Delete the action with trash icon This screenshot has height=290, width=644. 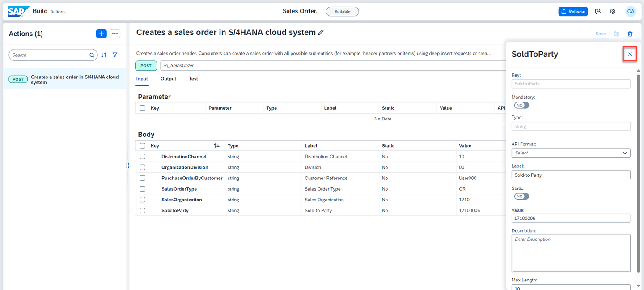630,34
